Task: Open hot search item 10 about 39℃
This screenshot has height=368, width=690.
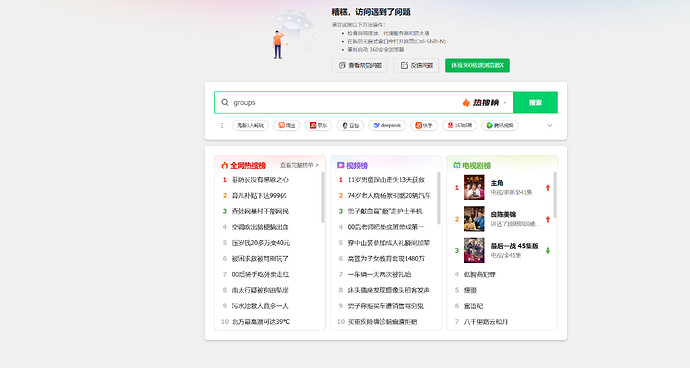Action: click(261, 322)
